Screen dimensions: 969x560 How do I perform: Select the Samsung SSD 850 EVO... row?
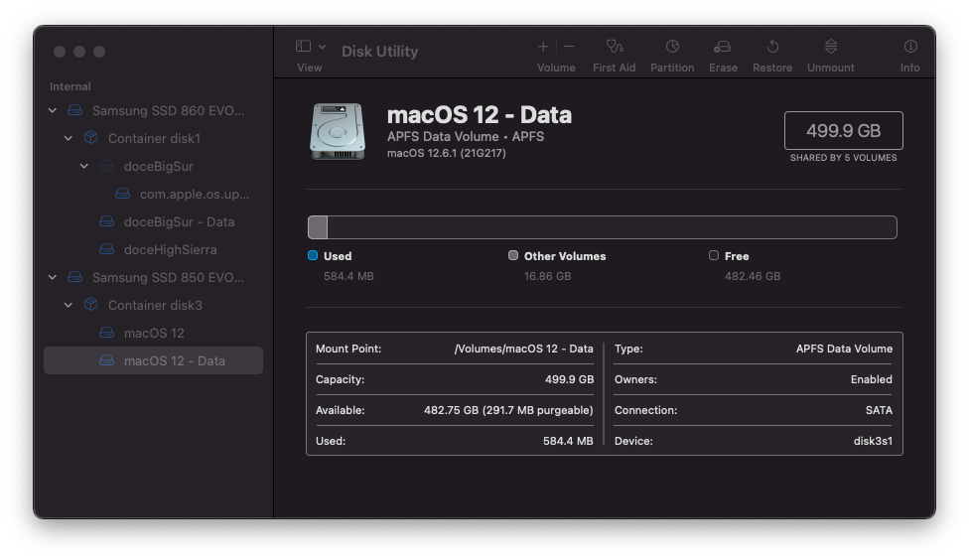(x=153, y=278)
